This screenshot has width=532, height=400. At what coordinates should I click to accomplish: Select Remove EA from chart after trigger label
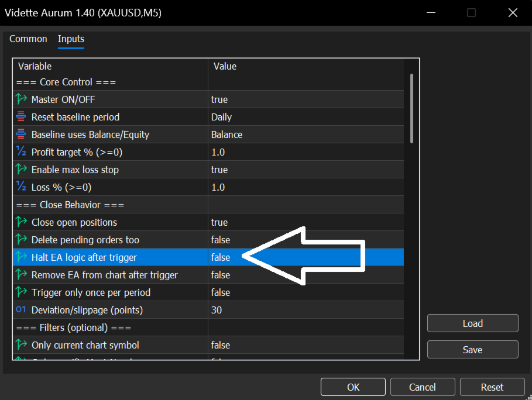tap(105, 275)
